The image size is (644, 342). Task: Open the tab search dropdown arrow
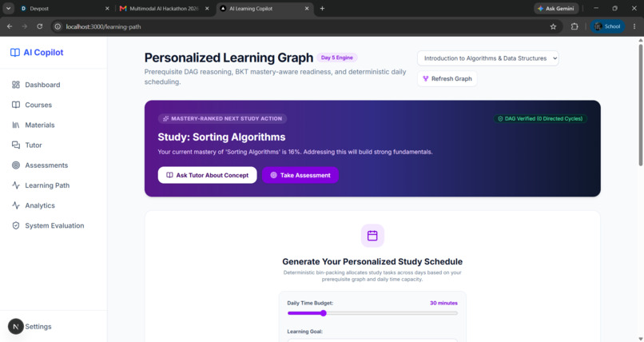pos(8,8)
